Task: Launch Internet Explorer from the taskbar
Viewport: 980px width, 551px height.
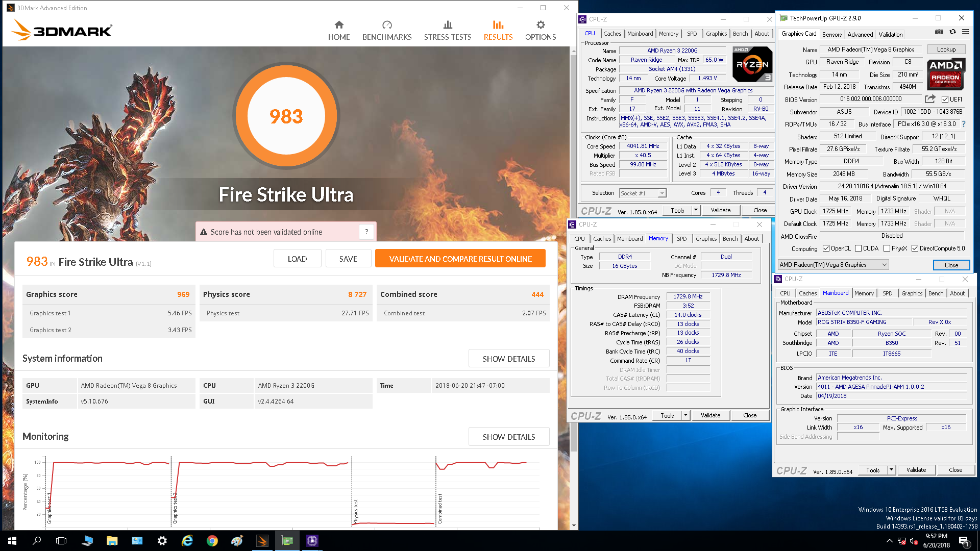Action: 187,541
